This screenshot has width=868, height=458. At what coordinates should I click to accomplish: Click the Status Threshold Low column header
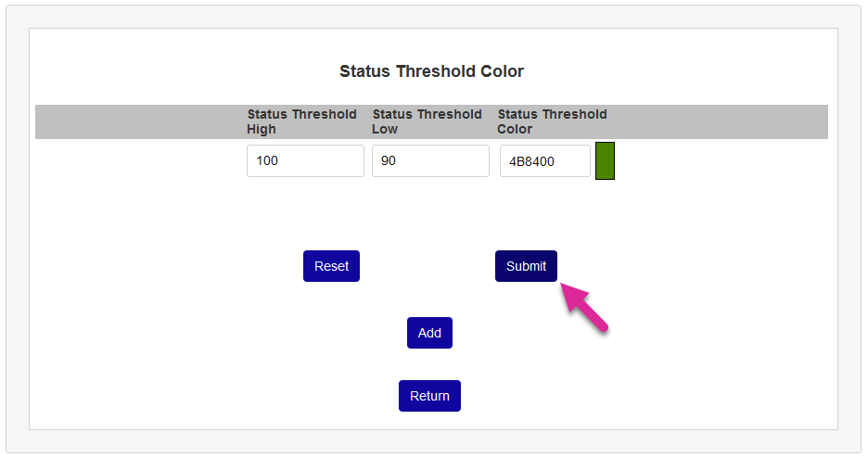point(427,121)
